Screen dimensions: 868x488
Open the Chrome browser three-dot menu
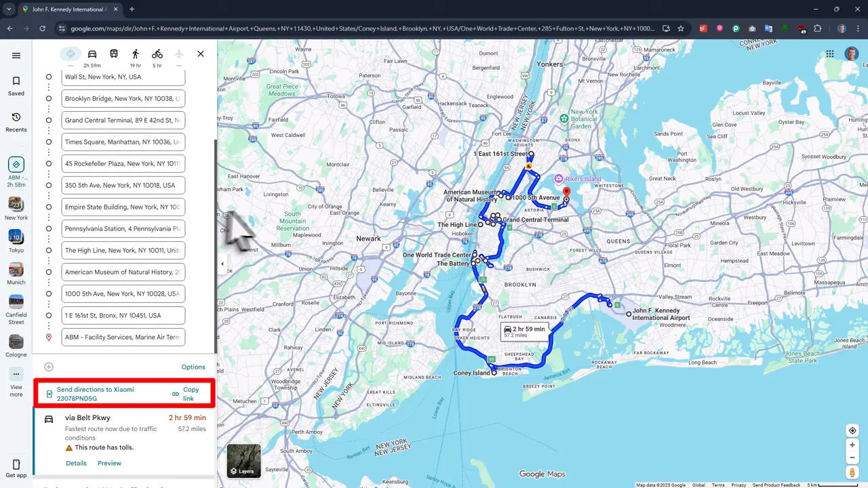click(857, 28)
